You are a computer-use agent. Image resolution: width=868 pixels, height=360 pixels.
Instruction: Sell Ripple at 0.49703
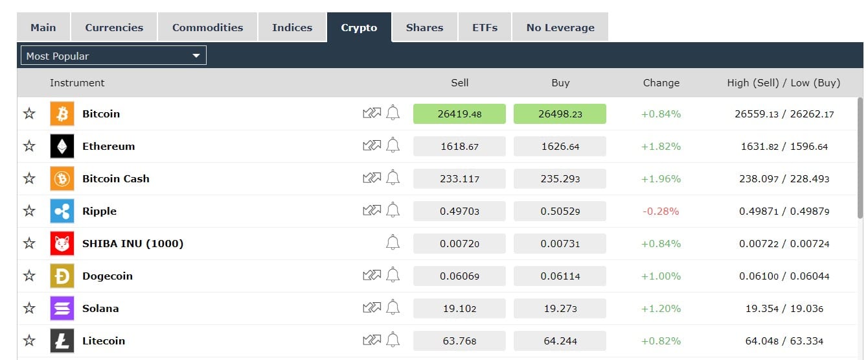[459, 211]
